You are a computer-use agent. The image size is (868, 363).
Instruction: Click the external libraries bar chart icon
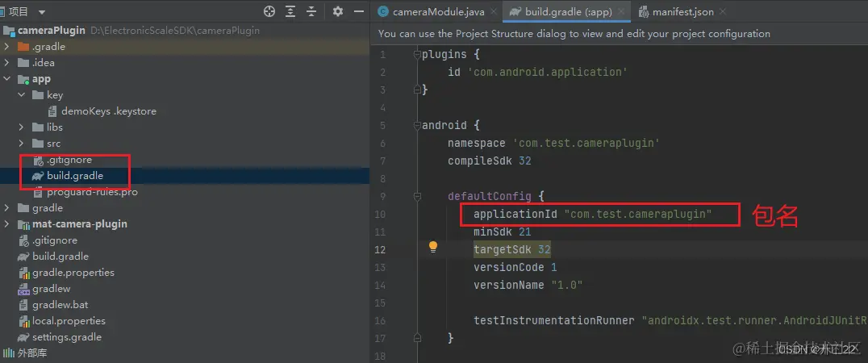tap(8, 353)
